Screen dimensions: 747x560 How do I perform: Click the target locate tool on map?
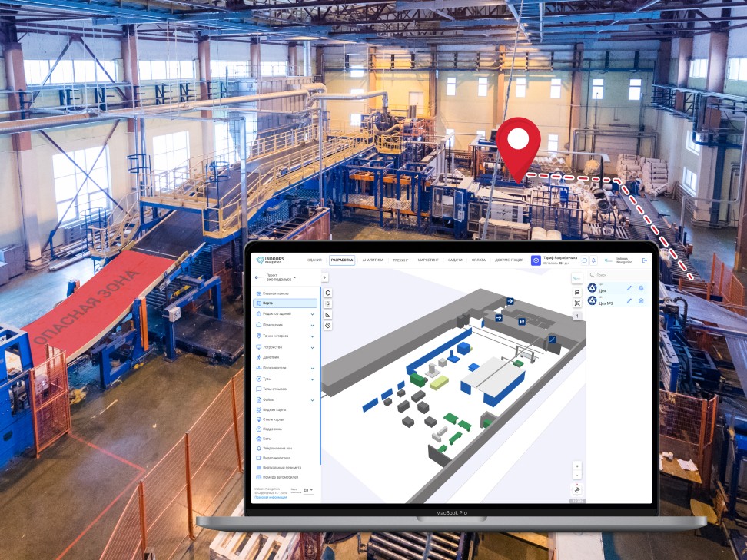click(x=328, y=326)
